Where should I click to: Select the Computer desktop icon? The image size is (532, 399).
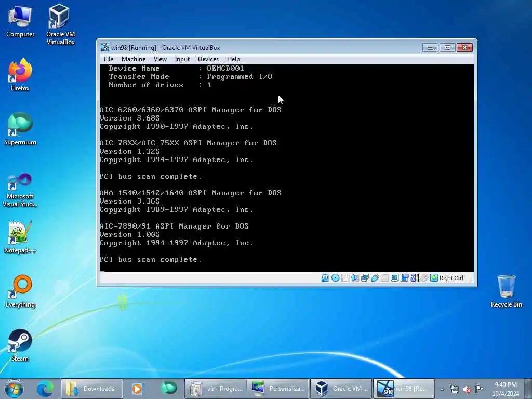pos(20,21)
